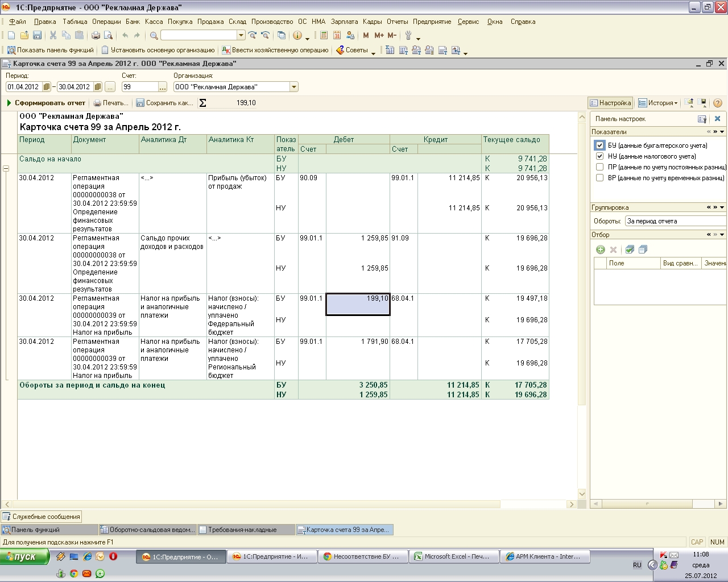Click the Счет input field with 99

coord(139,87)
